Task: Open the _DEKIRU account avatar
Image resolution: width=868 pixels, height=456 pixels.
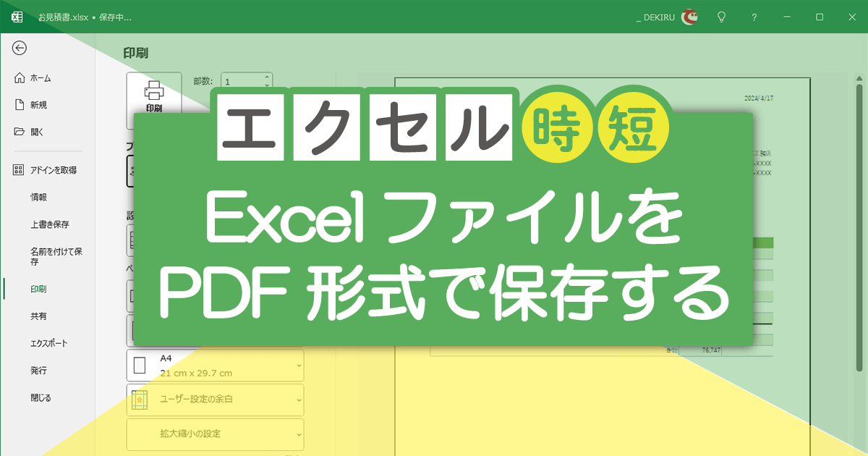Action: (690, 17)
